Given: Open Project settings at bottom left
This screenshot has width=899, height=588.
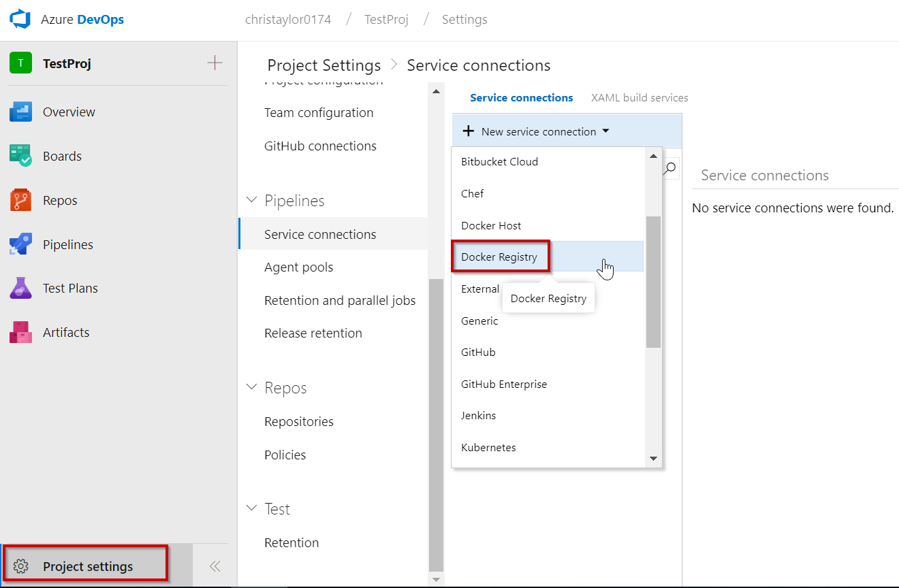Looking at the screenshot, I should coord(87,566).
